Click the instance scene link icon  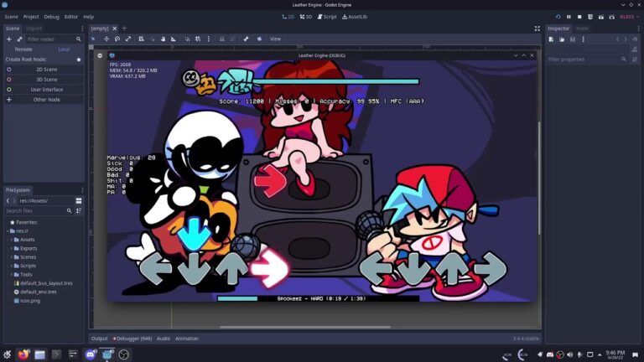[x=20, y=39]
